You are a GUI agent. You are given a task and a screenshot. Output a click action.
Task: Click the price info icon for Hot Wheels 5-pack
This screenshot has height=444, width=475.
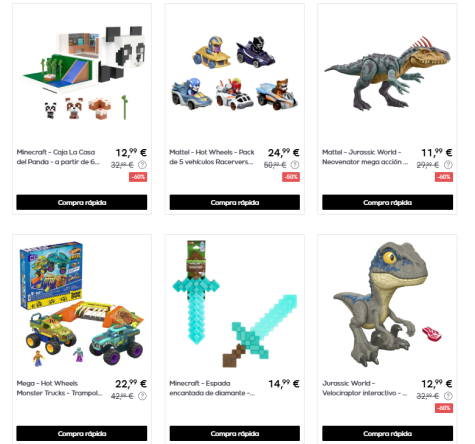click(295, 165)
